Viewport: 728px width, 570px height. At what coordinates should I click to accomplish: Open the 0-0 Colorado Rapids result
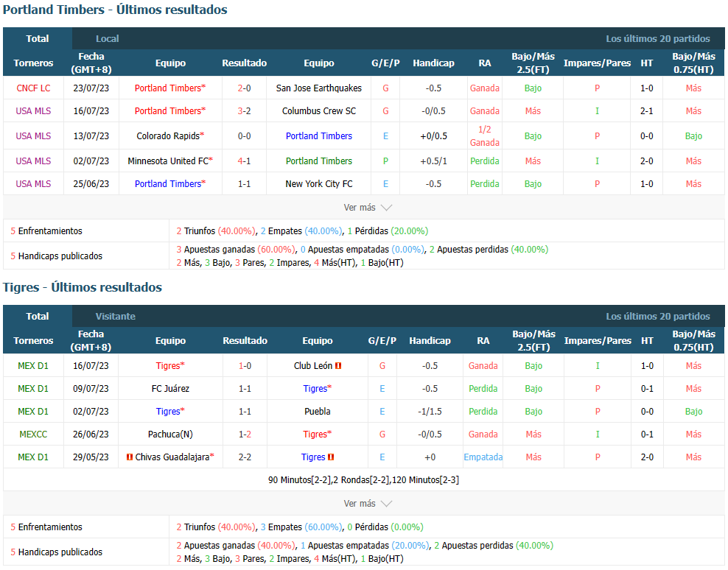[244, 136]
